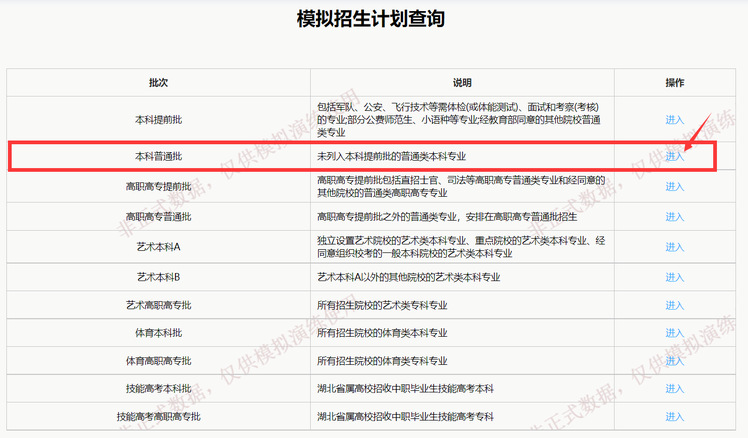748x438 pixels.
Task: Click 进入 link in 高职高专提前批 row
Action: 675,186
